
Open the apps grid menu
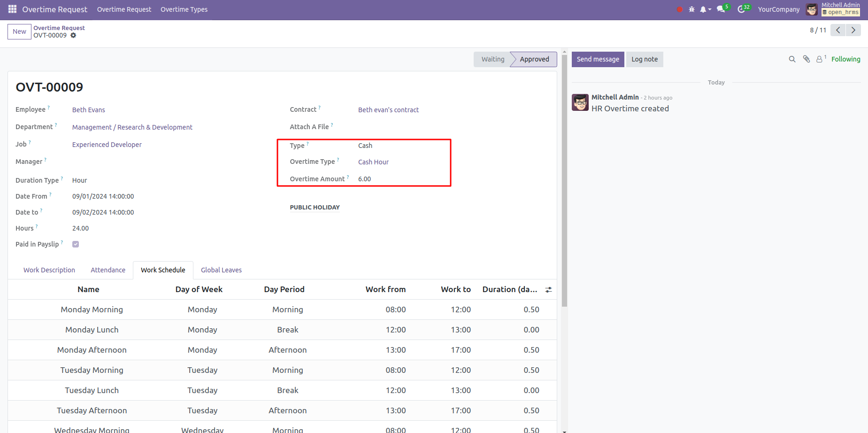pos(12,9)
